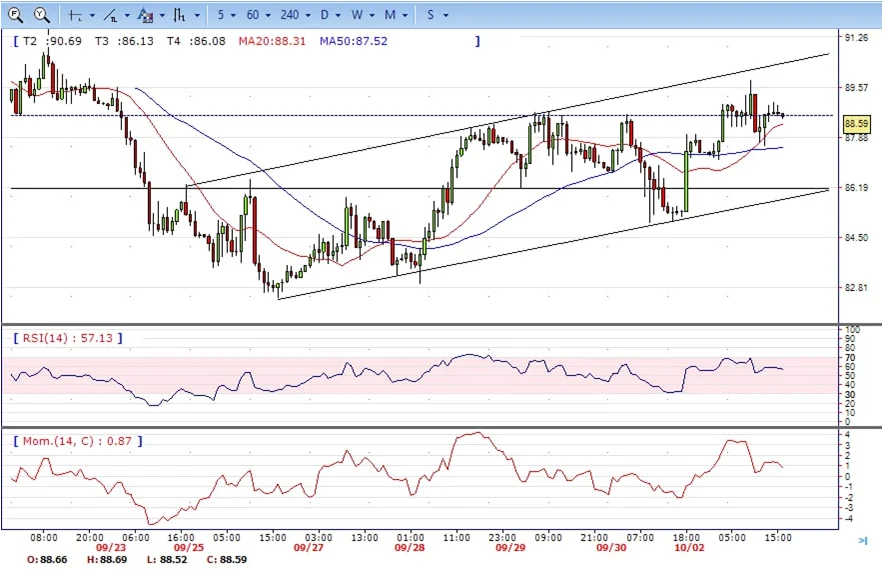883x570 pixels.
Task: Click the 91.26 price axis label
Action: point(857,38)
